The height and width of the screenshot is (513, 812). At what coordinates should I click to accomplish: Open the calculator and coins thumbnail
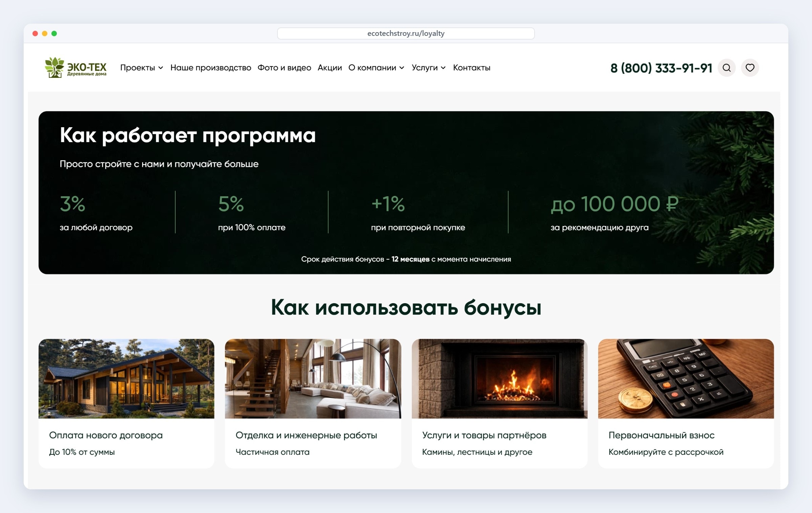[686, 379]
